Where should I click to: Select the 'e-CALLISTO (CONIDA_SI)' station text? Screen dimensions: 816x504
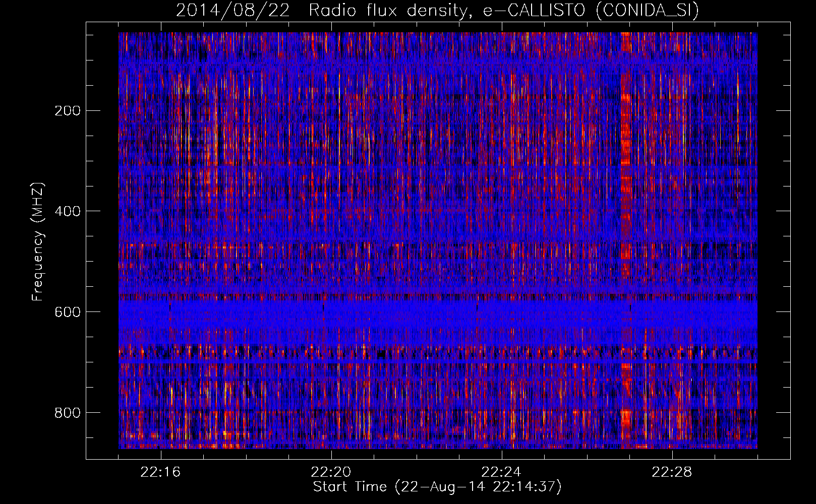tap(591, 10)
